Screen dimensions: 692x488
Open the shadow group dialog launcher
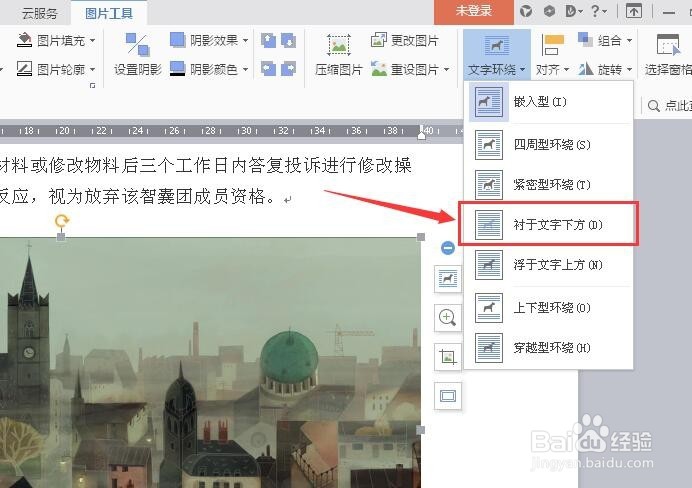click(x=92, y=85)
